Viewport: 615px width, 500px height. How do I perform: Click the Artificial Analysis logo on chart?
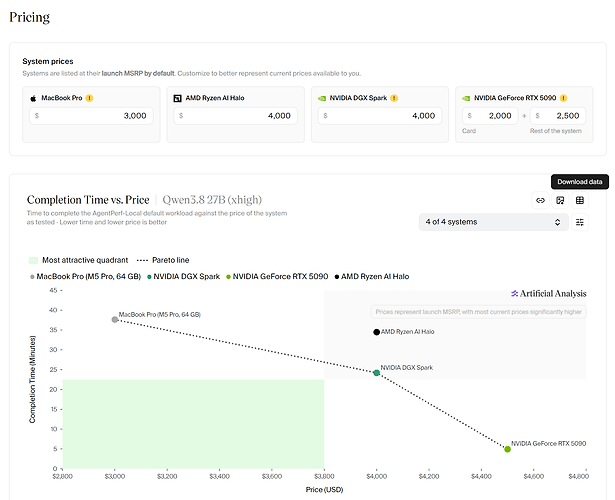click(548, 293)
